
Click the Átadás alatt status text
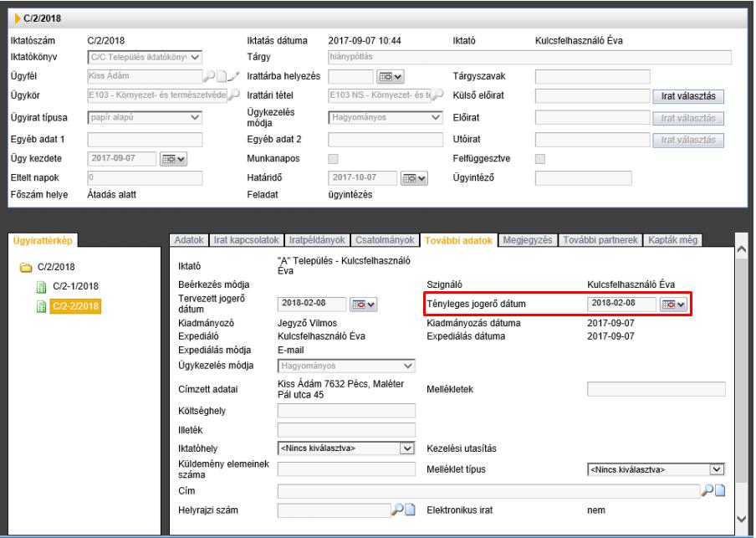(111, 194)
